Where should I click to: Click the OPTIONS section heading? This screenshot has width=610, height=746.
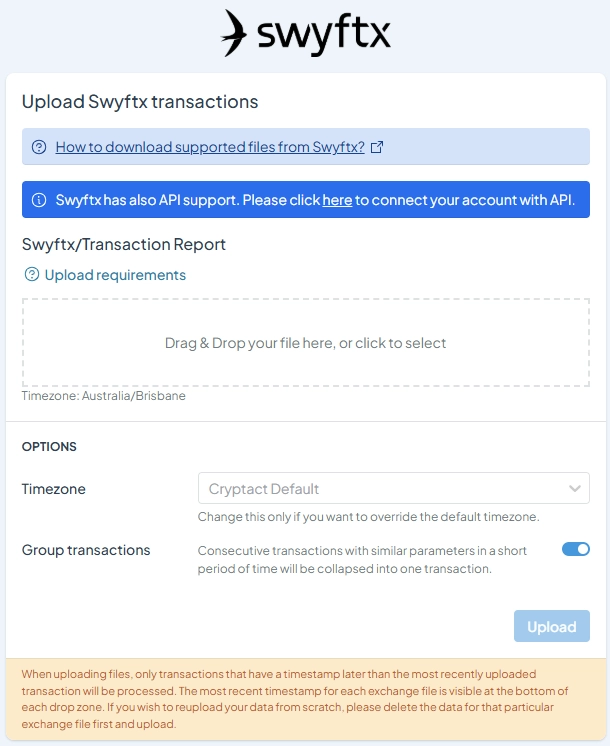coord(49,446)
